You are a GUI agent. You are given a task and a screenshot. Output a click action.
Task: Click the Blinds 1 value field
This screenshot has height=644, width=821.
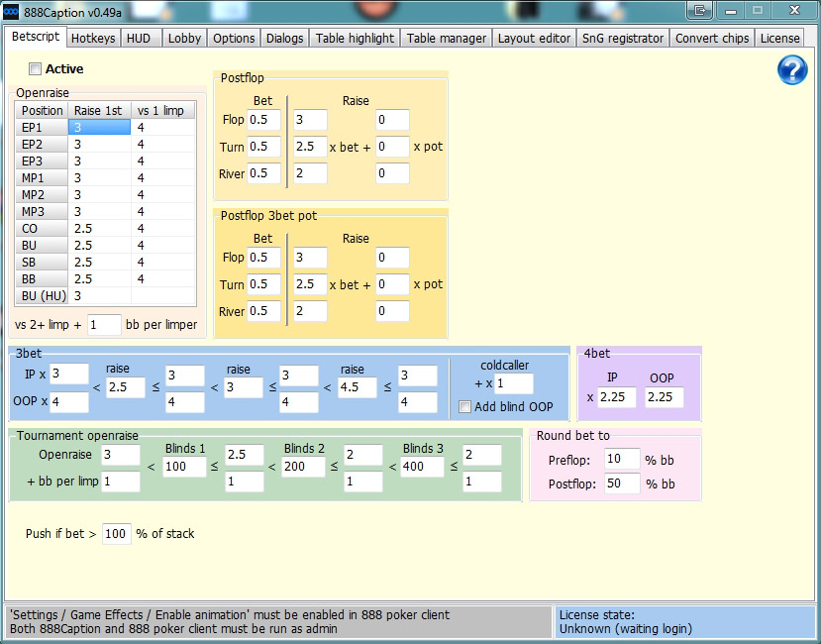[186, 466]
